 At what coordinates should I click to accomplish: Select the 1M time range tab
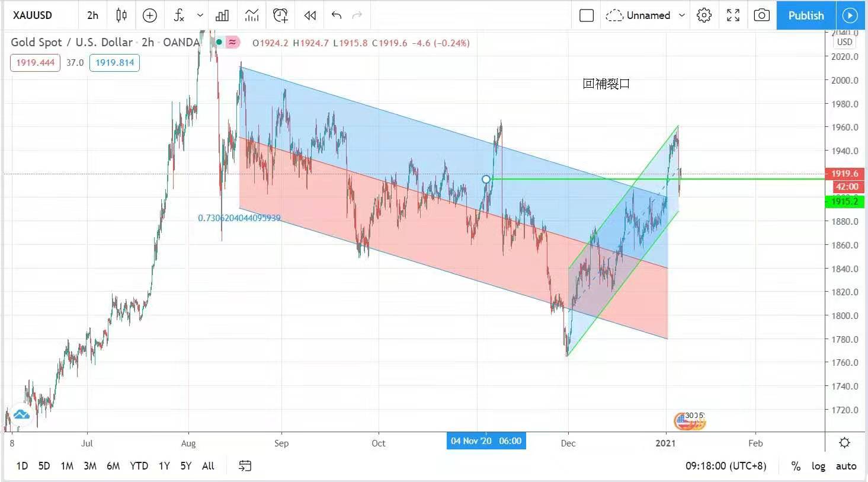(x=67, y=466)
